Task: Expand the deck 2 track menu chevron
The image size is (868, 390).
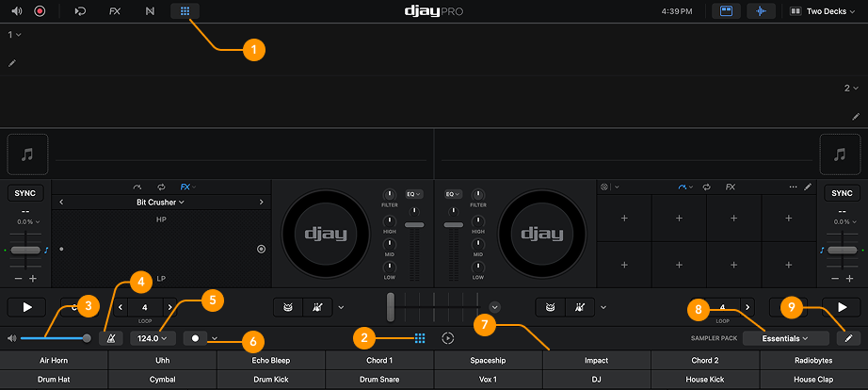Action: pos(856,89)
